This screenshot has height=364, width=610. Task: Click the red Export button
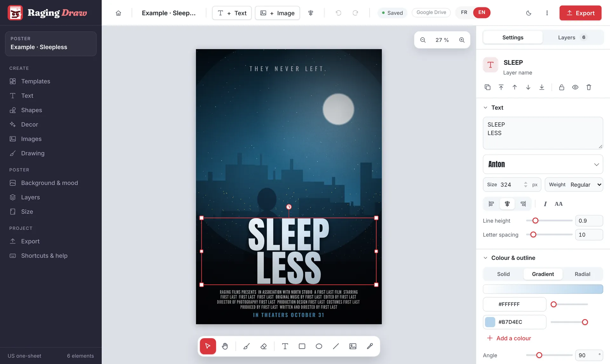pos(580,13)
